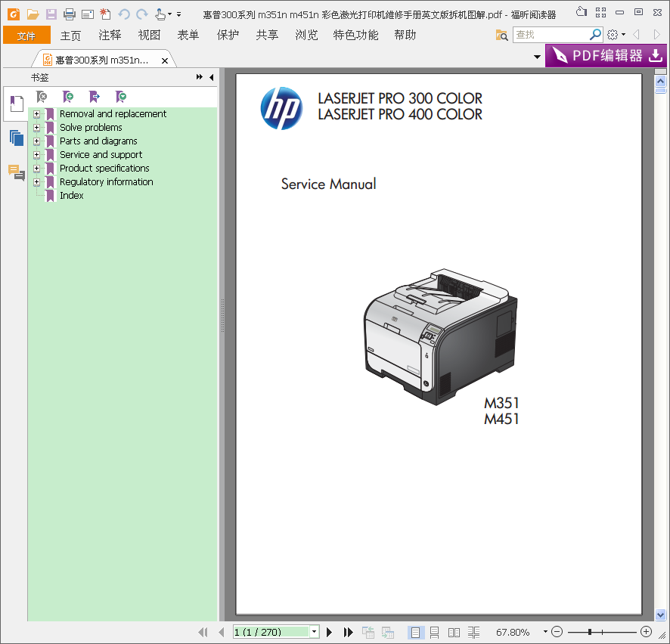670x644 pixels.
Task: Open page number dropdown arrow
Action: pos(315,632)
